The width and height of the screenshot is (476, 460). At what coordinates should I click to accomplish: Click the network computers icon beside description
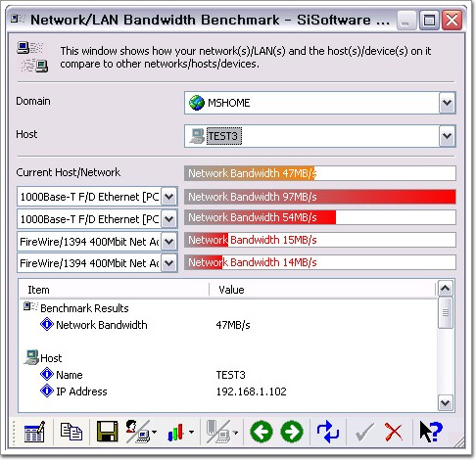(32, 57)
